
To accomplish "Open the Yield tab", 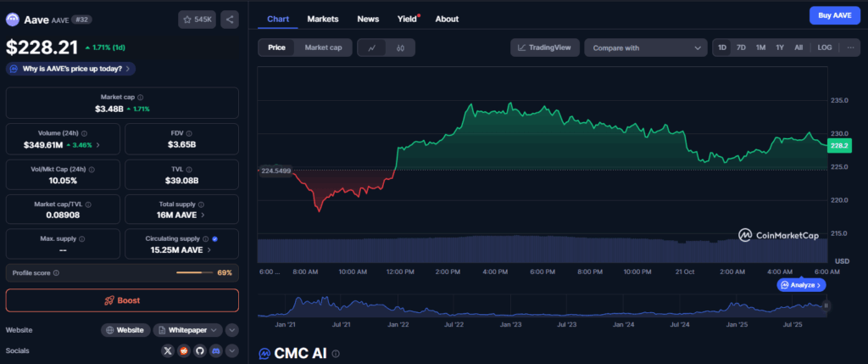I will pyautogui.click(x=408, y=19).
